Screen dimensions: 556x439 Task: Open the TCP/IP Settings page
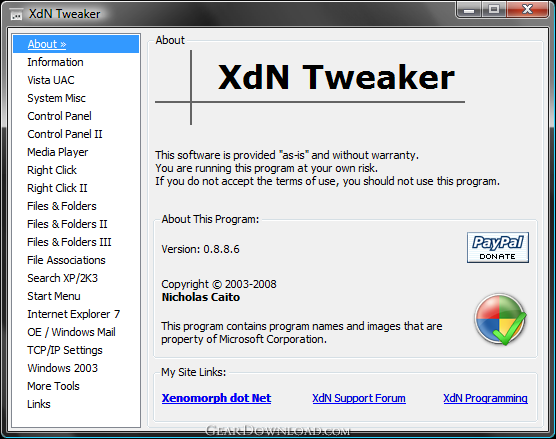65,350
